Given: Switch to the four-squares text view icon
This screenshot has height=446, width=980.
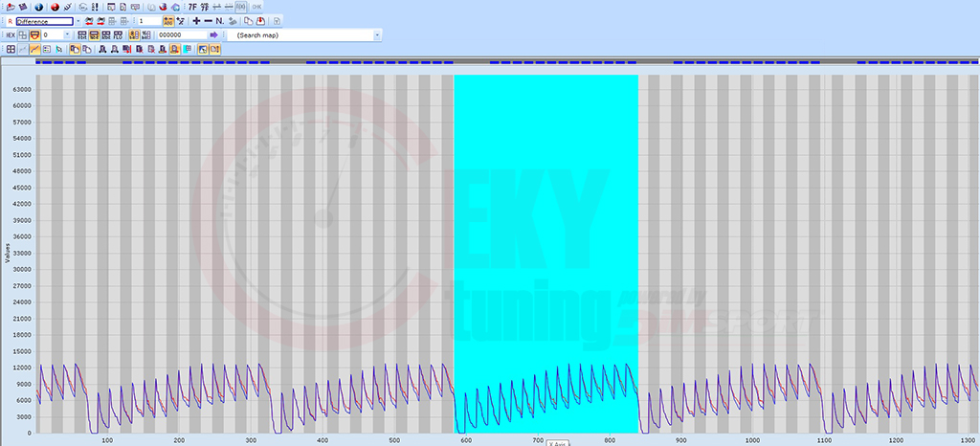Looking at the screenshot, I should pyautogui.click(x=11, y=49).
